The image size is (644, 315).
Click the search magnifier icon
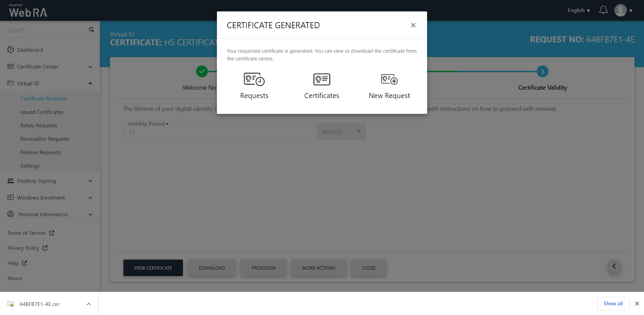point(91,30)
